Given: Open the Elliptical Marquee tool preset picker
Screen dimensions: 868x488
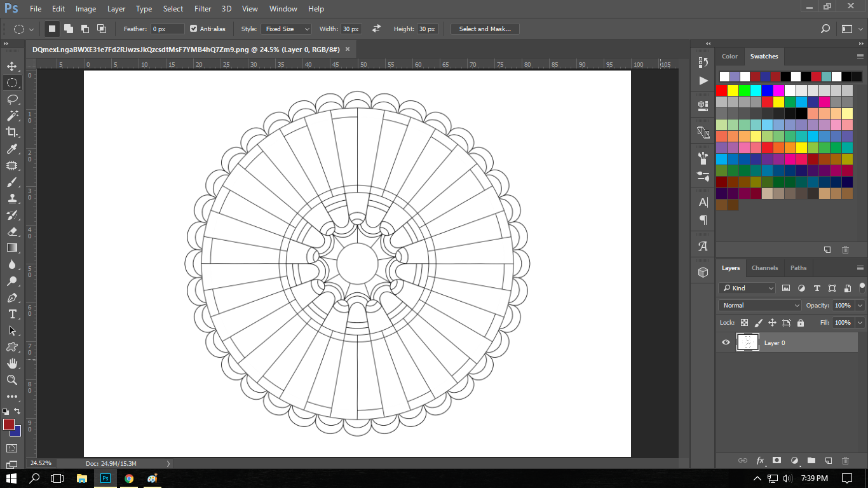Looking at the screenshot, I should pyautogui.click(x=24, y=29).
